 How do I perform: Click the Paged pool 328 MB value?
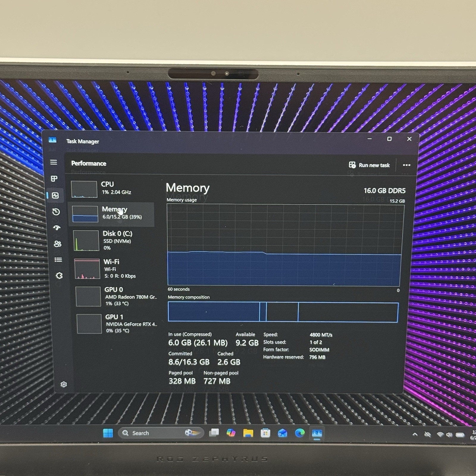click(x=182, y=381)
